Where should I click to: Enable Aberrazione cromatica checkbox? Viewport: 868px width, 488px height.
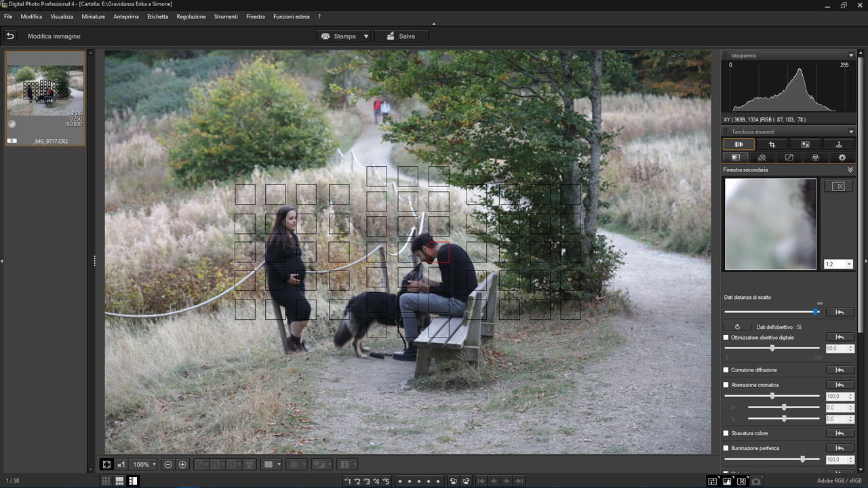pyautogui.click(x=726, y=385)
